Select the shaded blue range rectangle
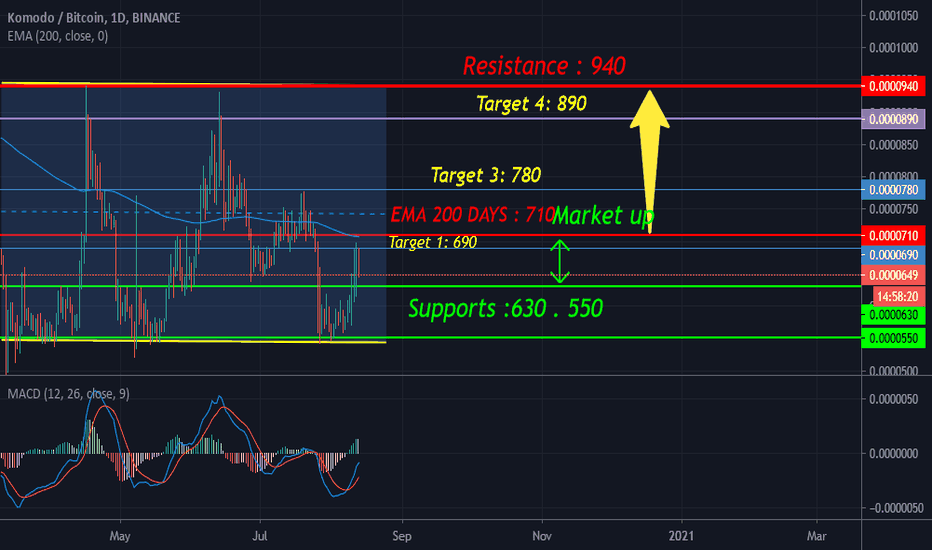 (193, 212)
